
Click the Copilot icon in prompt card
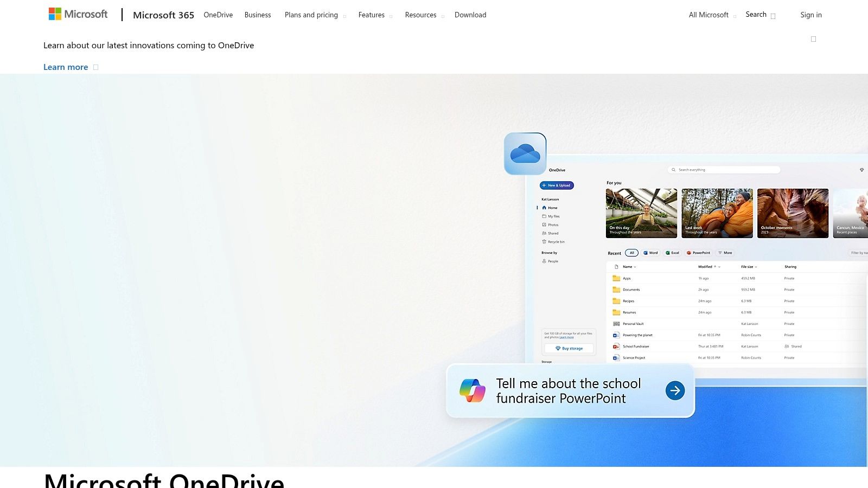pos(473,390)
